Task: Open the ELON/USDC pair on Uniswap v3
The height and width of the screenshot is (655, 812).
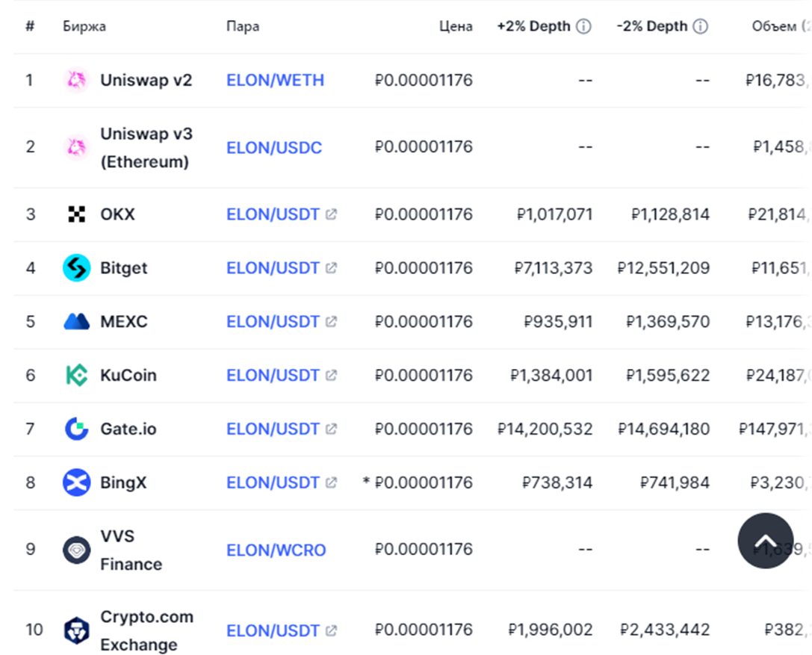Action: click(274, 147)
